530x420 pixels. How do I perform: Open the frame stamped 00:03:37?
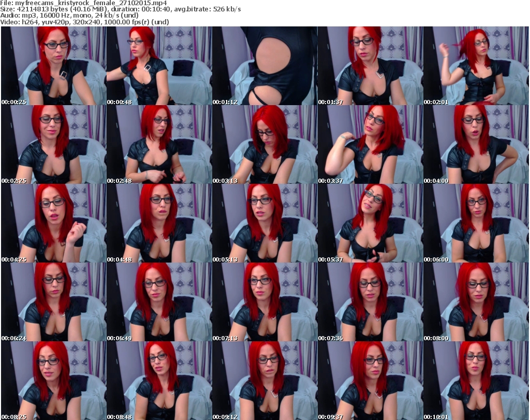371,144
